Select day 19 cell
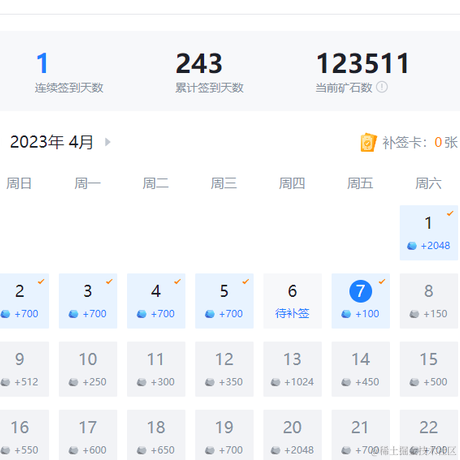 click(x=224, y=435)
